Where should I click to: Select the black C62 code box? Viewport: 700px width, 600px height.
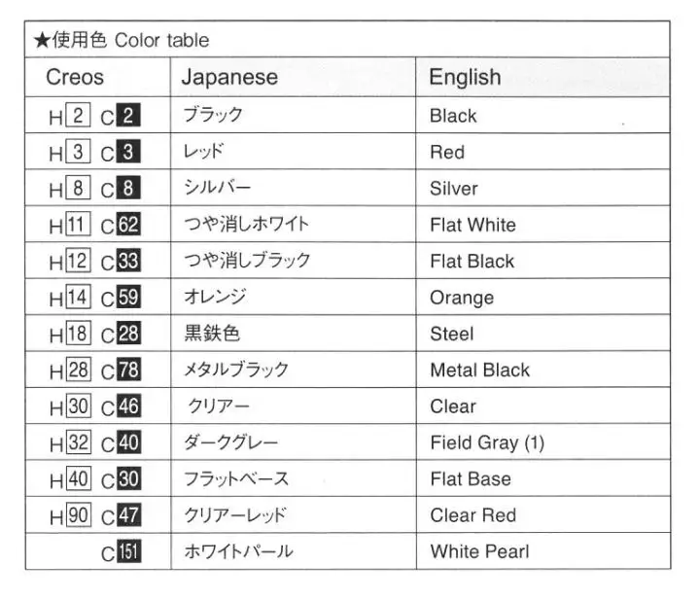128,224
